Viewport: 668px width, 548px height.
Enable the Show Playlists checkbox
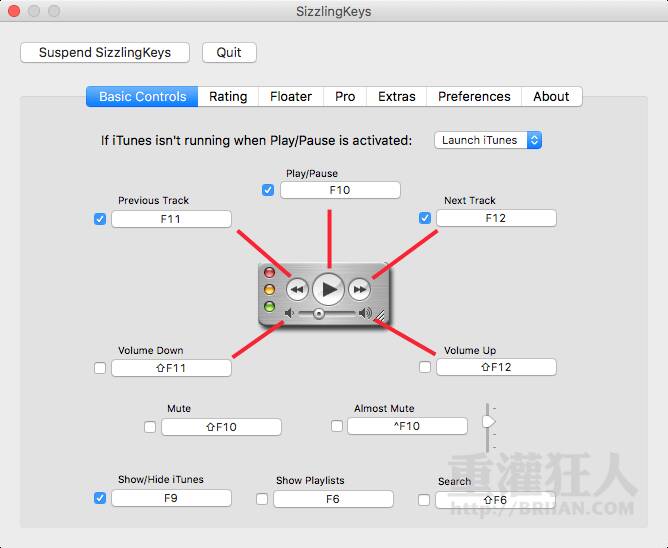262,499
